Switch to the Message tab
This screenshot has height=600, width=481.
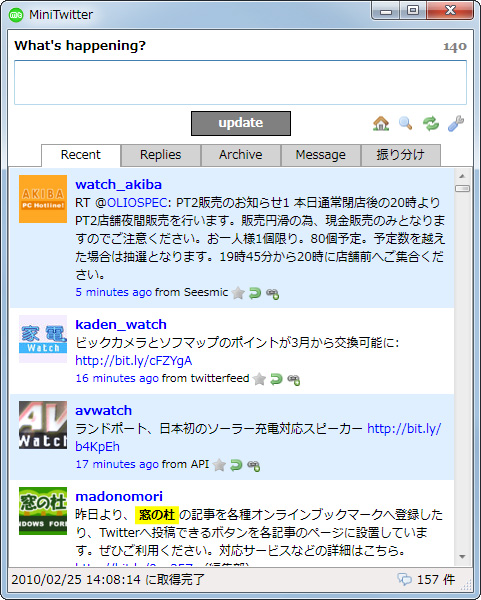click(321, 155)
